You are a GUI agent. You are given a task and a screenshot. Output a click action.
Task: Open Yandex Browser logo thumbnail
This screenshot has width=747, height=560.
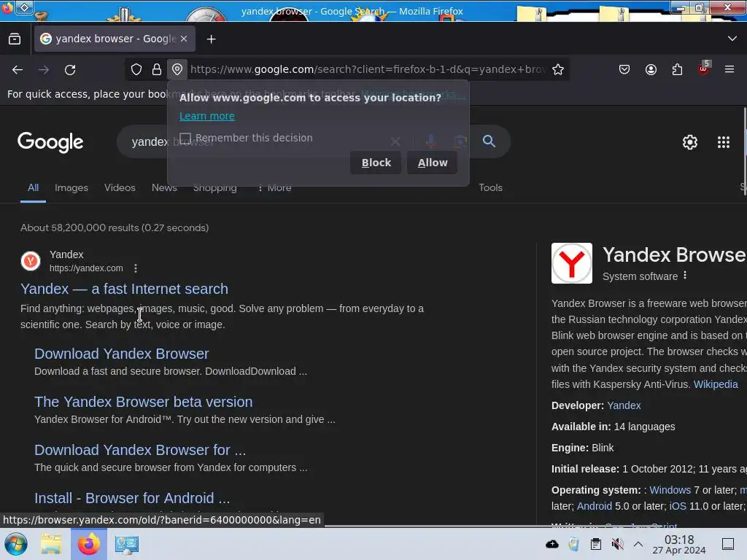pyautogui.click(x=572, y=263)
